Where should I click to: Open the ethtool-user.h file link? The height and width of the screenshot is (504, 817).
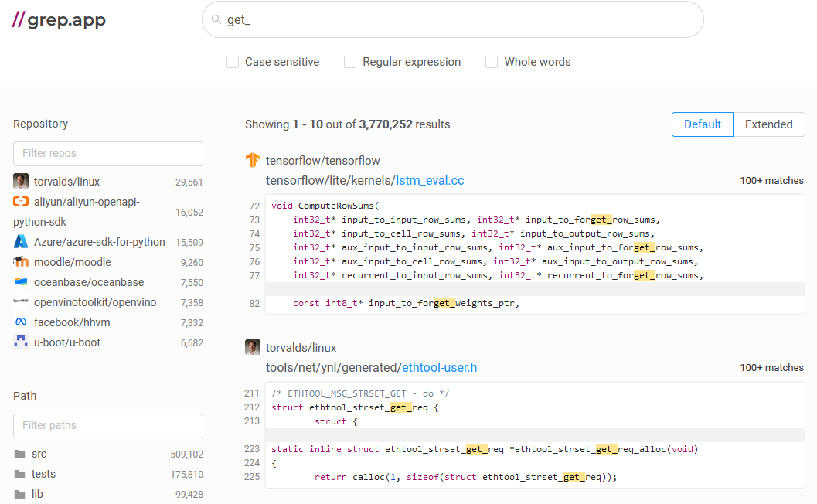pyautogui.click(x=439, y=368)
